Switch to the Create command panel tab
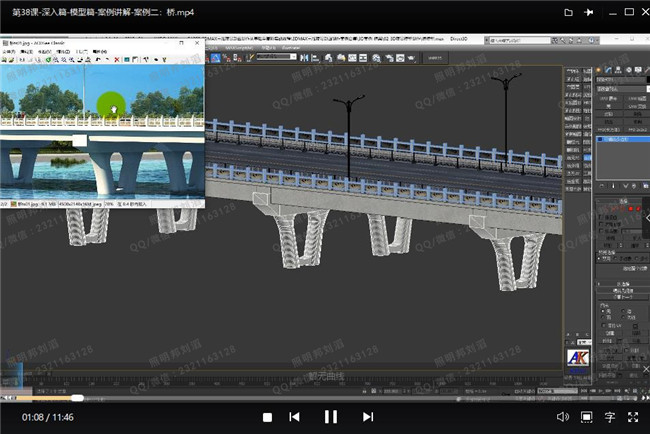This screenshot has width=650, height=434. pos(598,70)
